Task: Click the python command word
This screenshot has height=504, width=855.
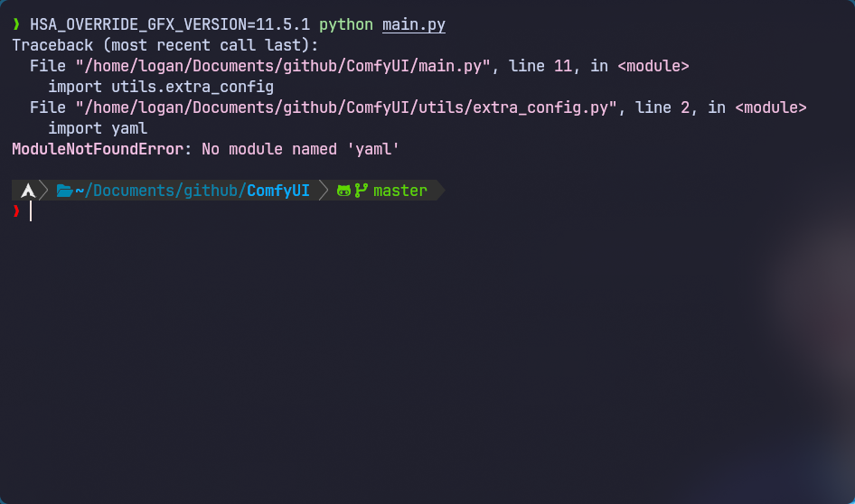Action: pos(346,24)
